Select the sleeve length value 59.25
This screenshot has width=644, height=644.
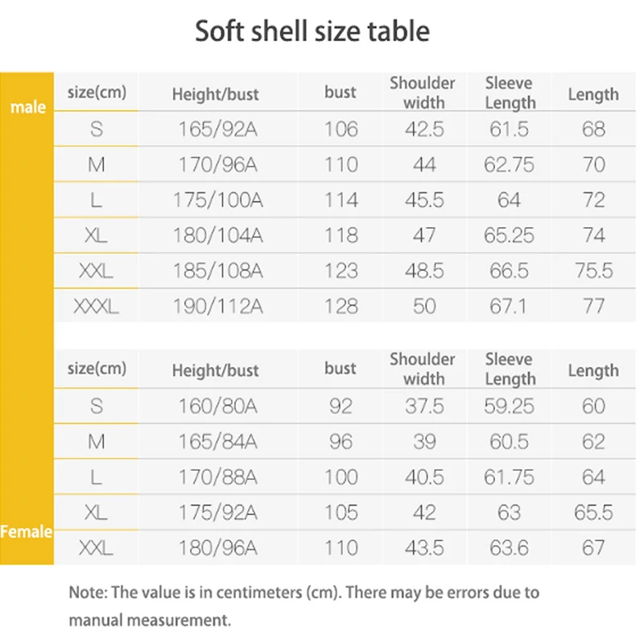click(x=509, y=406)
